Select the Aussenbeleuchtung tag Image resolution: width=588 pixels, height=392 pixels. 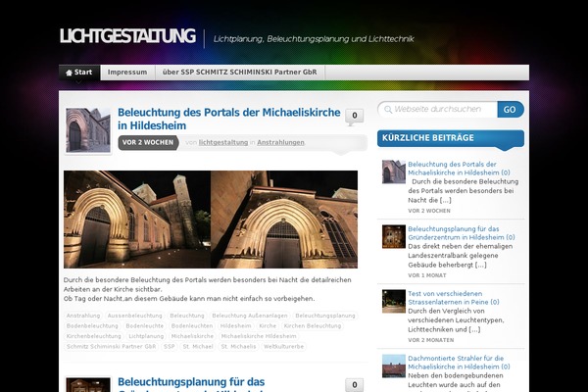pos(134,316)
